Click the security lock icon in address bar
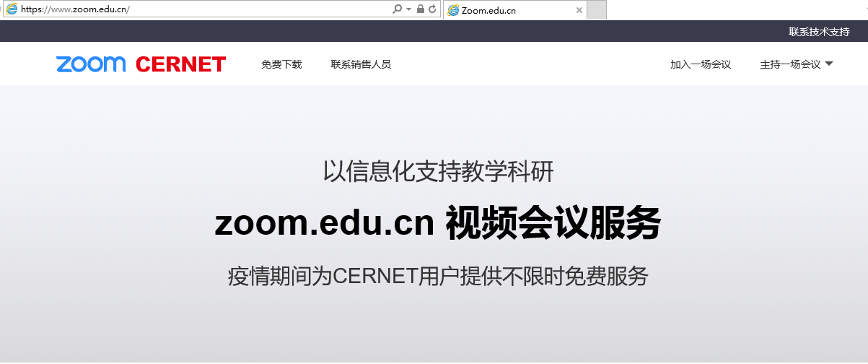Viewport: 868px width, 364px height. pyautogui.click(x=421, y=9)
